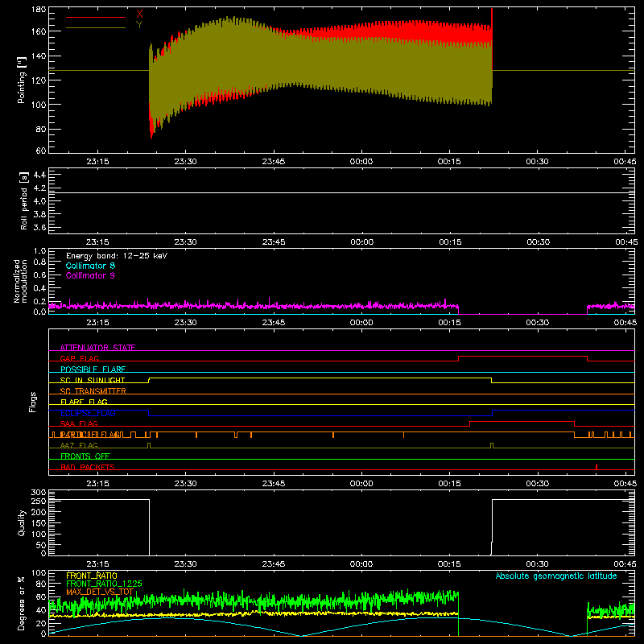The width and height of the screenshot is (644, 644).
Task: Click the 100 tick on Pointing axis
Action: (x=39, y=105)
